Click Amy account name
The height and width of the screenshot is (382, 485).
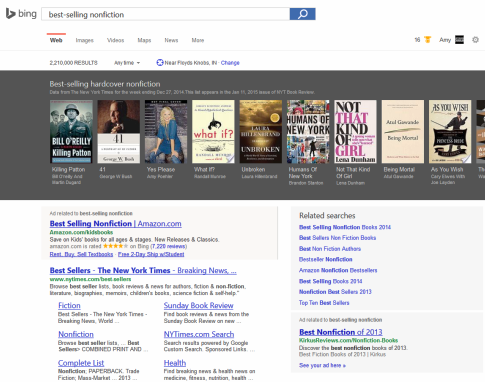click(x=445, y=40)
